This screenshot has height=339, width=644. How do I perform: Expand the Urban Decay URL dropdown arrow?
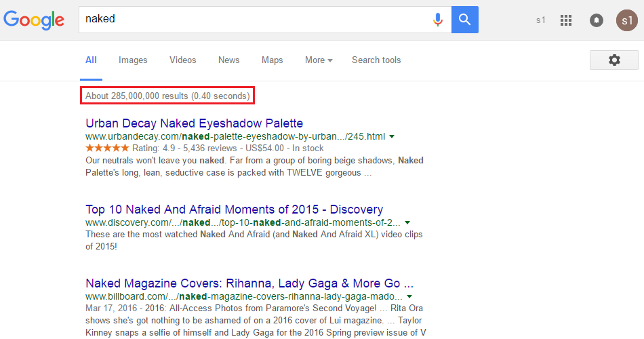coord(392,137)
